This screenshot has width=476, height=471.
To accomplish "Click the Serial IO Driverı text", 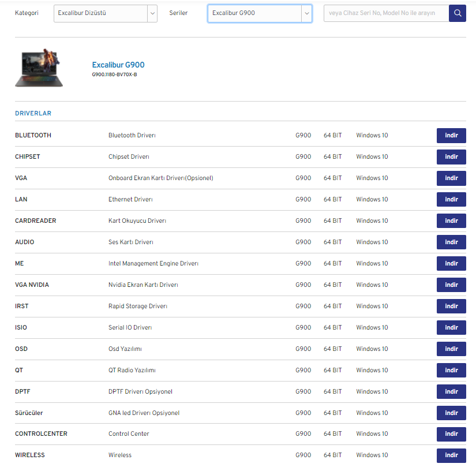I will (x=130, y=327).
